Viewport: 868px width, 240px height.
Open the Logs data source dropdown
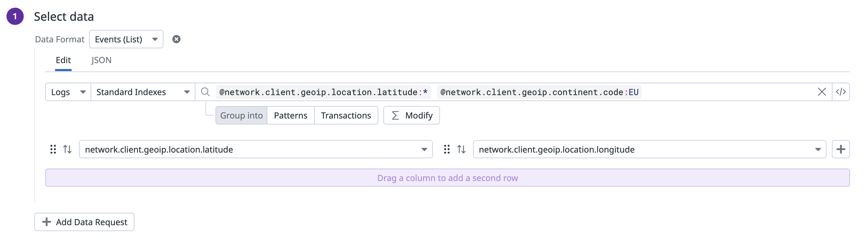click(x=68, y=92)
